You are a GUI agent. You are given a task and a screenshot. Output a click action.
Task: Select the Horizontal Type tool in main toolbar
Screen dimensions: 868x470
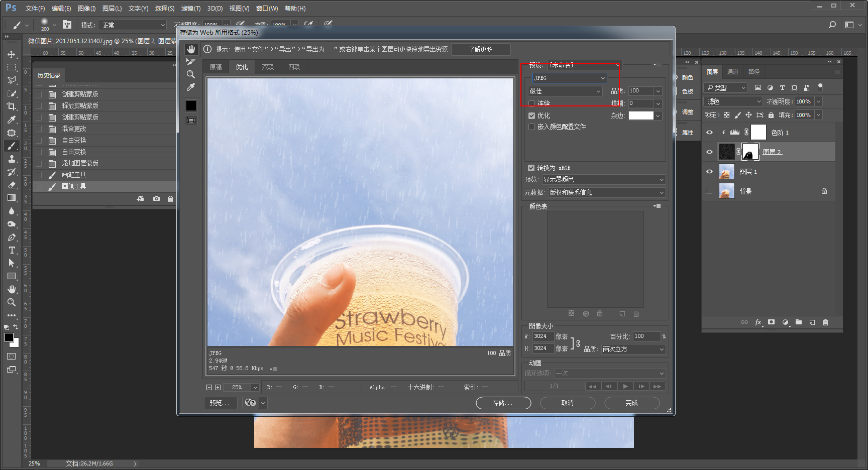click(x=11, y=250)
